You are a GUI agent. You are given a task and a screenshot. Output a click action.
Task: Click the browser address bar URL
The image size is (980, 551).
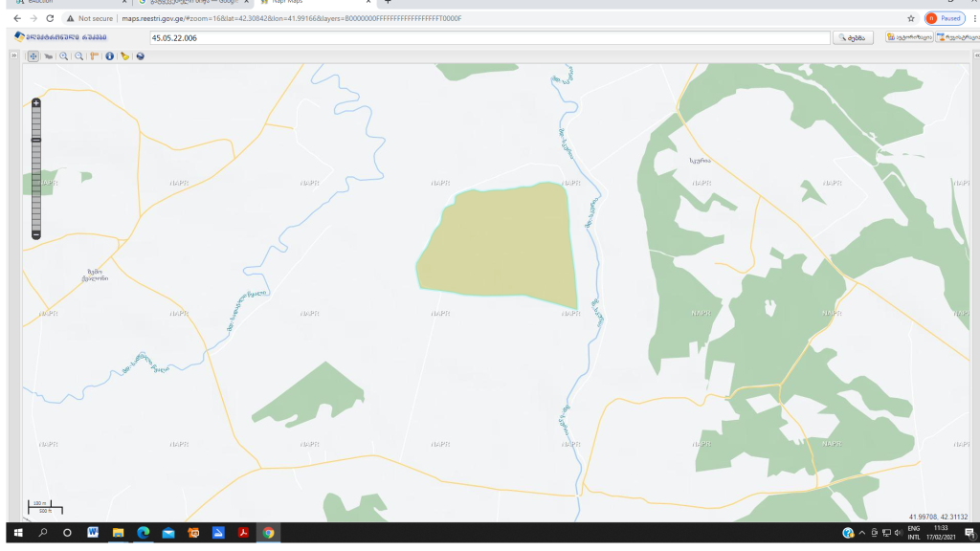pyautogui.click(x=291, y=19)
